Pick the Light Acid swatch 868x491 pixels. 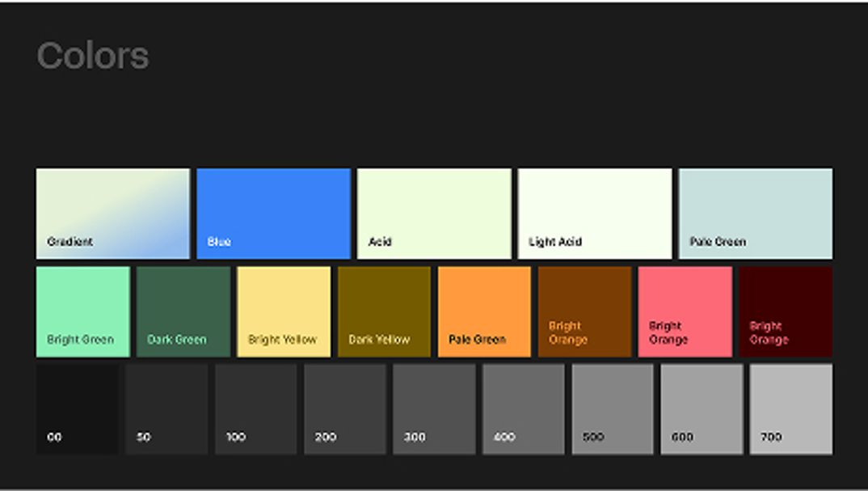(594, 214)
